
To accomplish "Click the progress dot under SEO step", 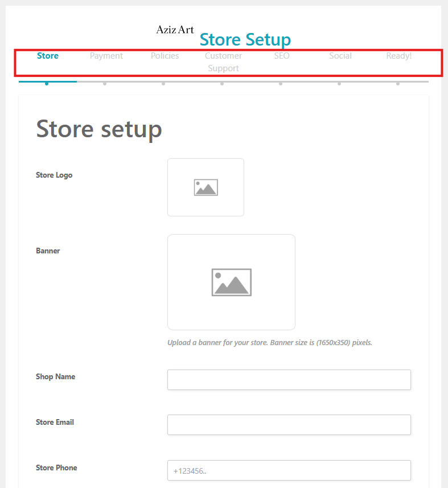I will tap(281, 84).
